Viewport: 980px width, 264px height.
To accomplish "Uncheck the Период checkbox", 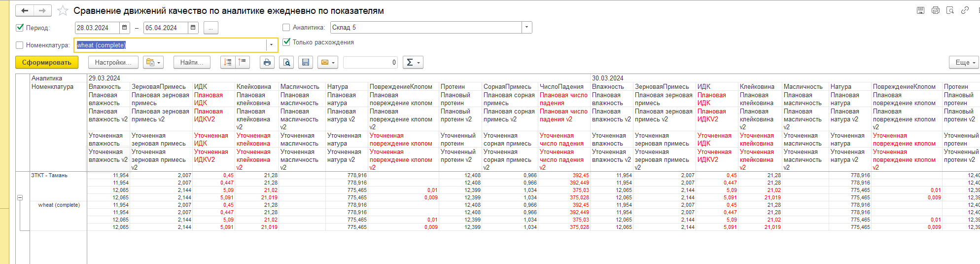I will click(x=20, y=28).
